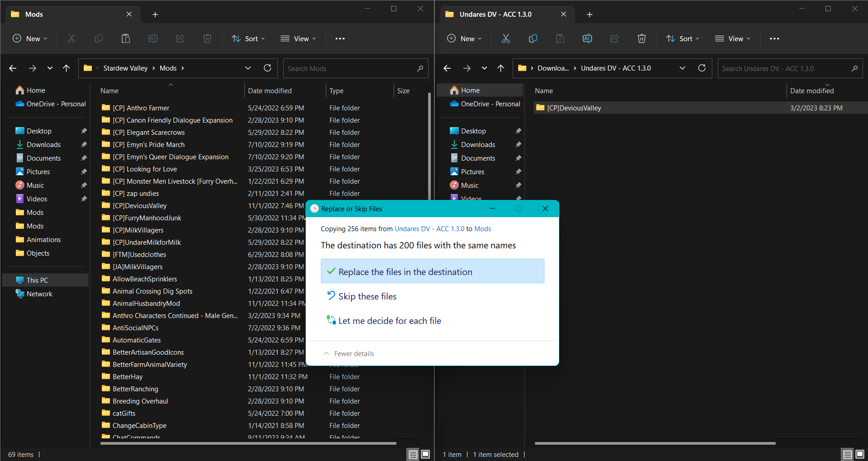Click the Copy icon in Undares DV window
This screenshot has width=868, height=461.
[533, 39]
